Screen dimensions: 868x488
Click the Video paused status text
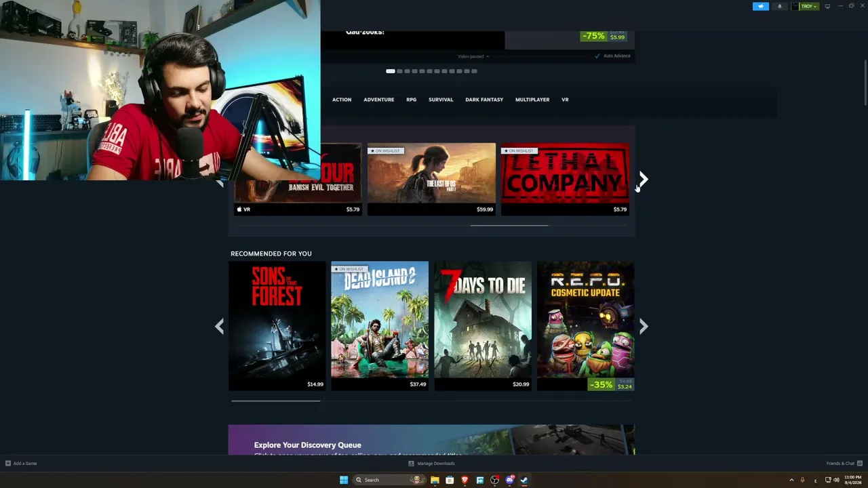pyautogui.click(x=472, y=56)
